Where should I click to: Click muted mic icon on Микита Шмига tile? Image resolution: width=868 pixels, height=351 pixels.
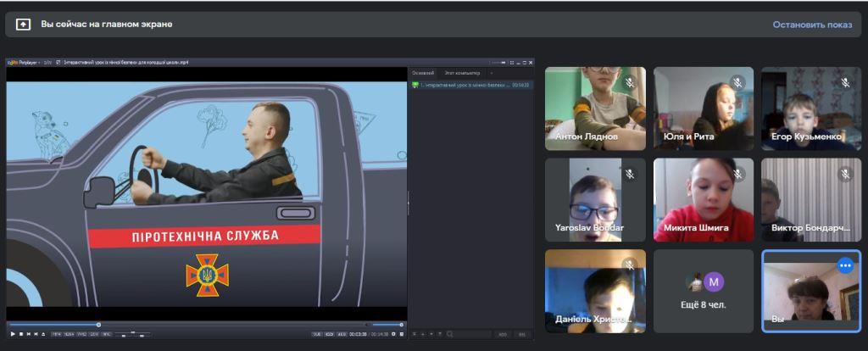click(737, 175)
